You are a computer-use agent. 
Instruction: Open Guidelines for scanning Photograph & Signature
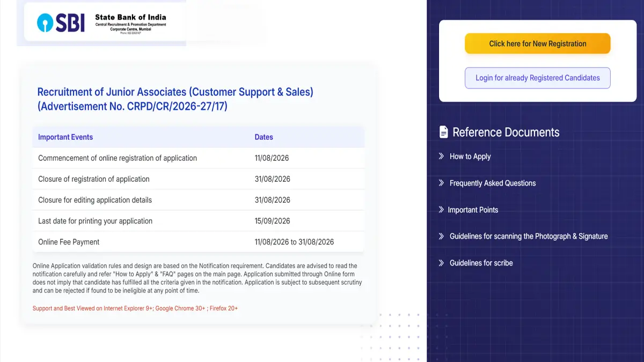[529, 236]
